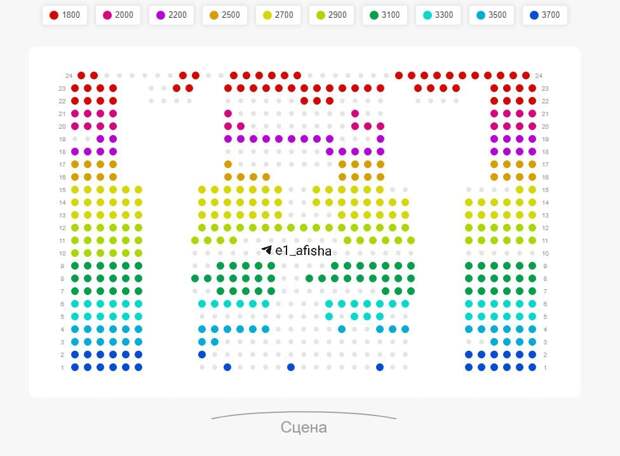620x456 pixels.
Task: Pick the lone blue seat in row 2 center
Action: pos(202,354)
